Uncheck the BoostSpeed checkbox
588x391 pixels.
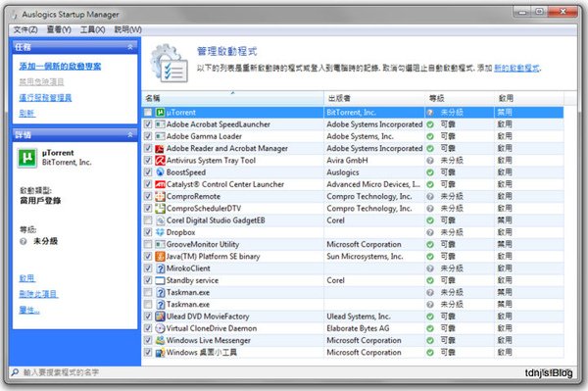[x=148, y=172]
